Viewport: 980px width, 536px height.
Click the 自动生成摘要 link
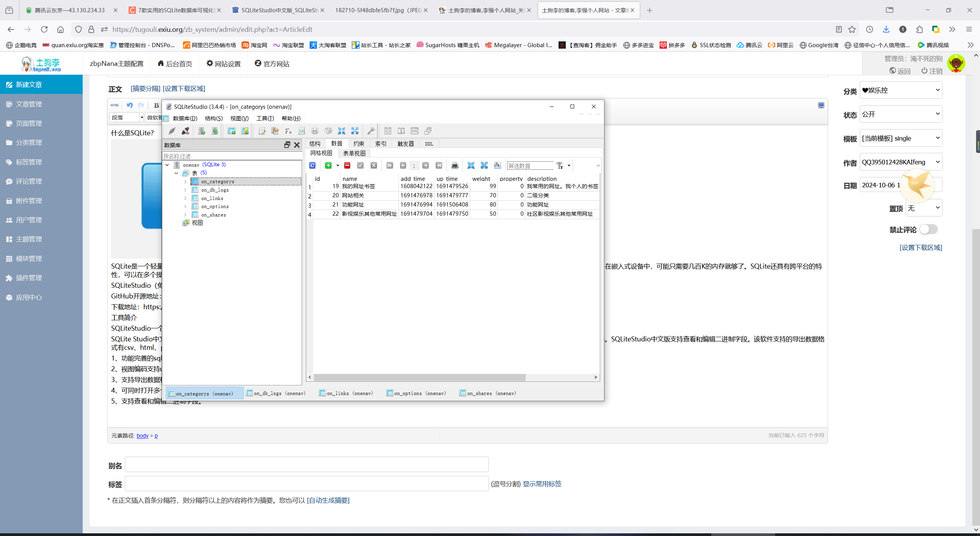click(328, 500)
